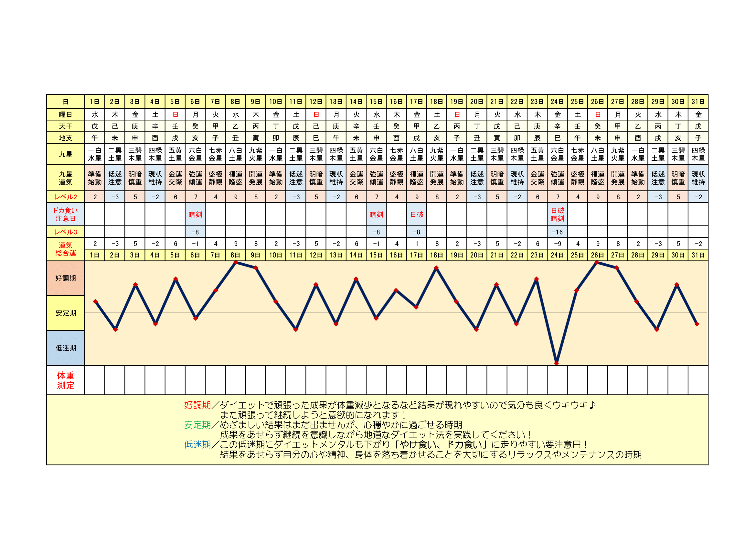Click the 九星運気 row header
The height and width of the screenshot is (535, 756).
66,178
